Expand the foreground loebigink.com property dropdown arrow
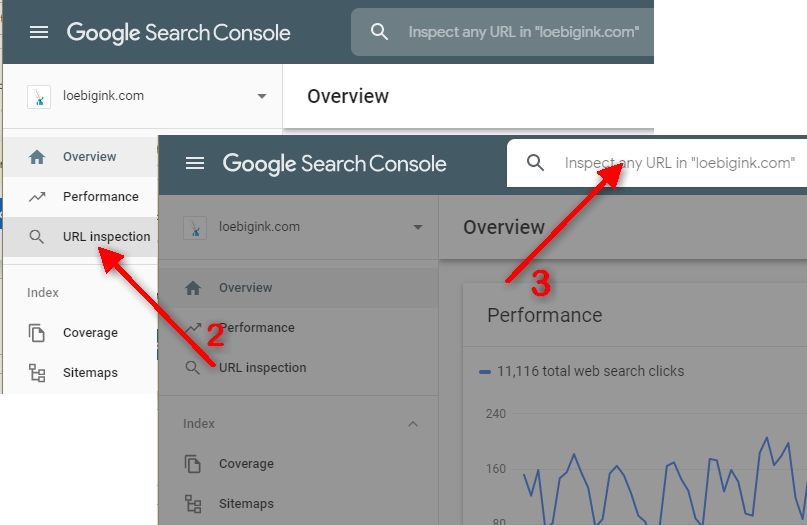 point(418,227)
